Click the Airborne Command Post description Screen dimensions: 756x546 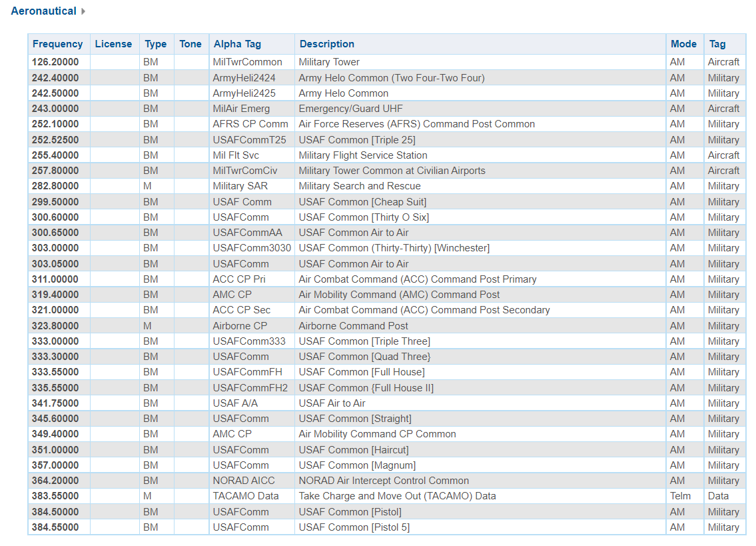[353, 326]
